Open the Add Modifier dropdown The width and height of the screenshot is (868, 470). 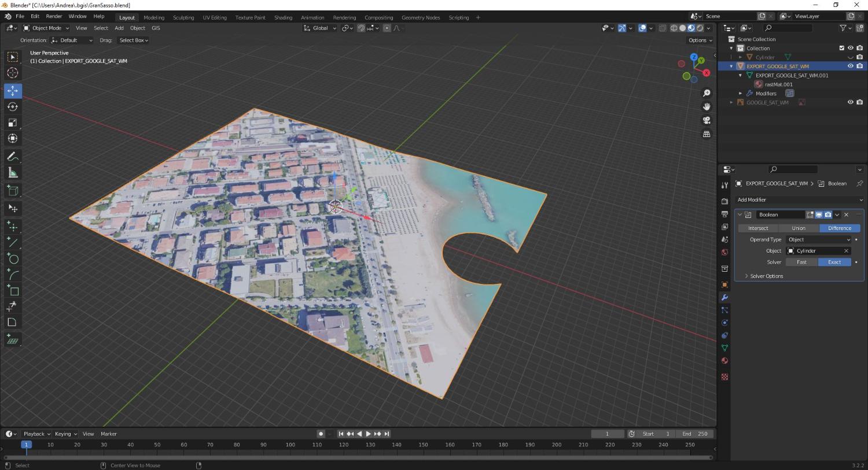799,200
